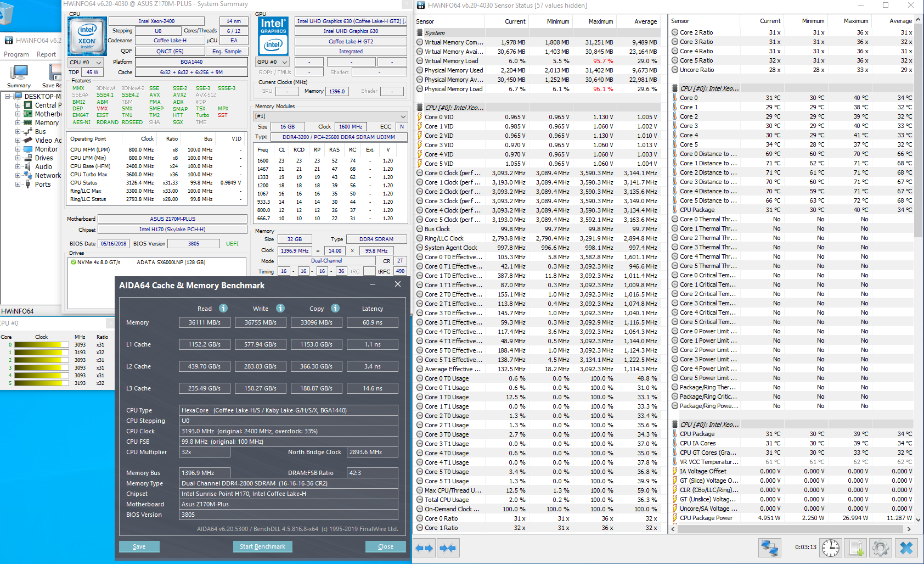This screenshot has height=564, width=924.
Task: Open remote monitoring network computers icon
Action: 769,548
